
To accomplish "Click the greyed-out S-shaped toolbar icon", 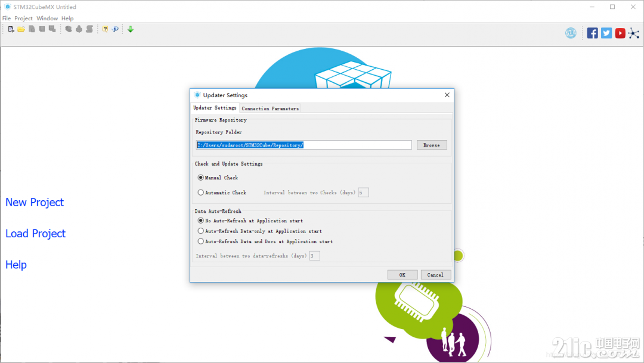I will (89, 29).
